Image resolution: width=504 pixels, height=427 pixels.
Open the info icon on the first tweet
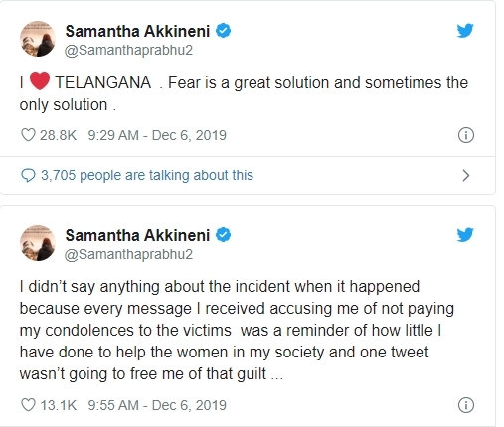[x=466, y=135]
